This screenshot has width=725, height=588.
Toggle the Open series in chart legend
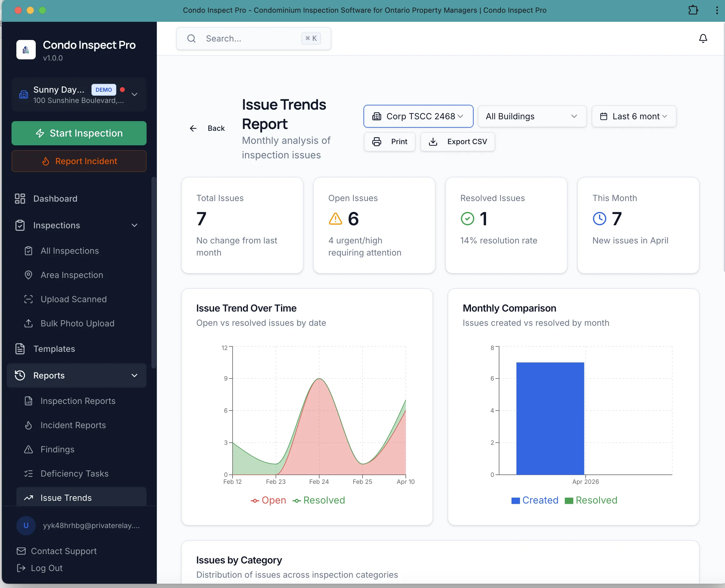pos(268,500)
